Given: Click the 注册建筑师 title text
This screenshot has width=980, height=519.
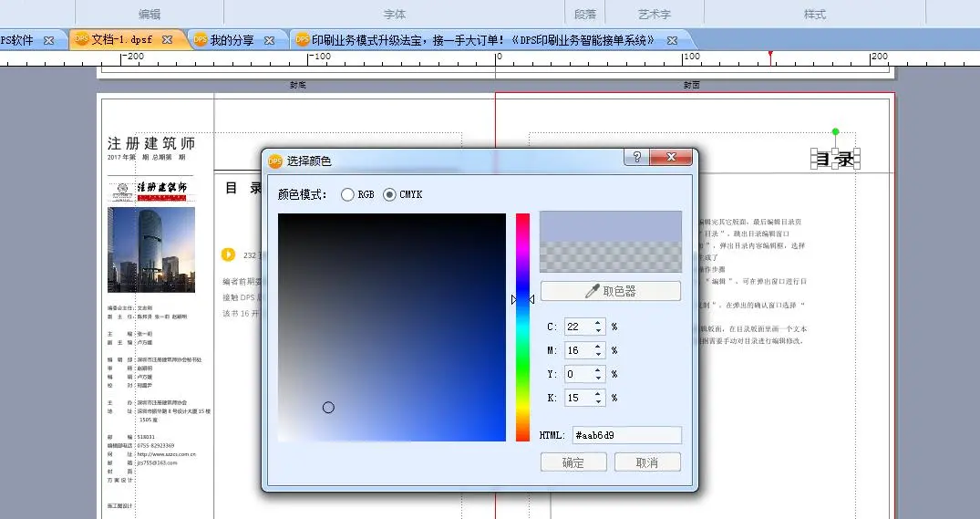Looking at the screenshot, I should coord(151,143).
